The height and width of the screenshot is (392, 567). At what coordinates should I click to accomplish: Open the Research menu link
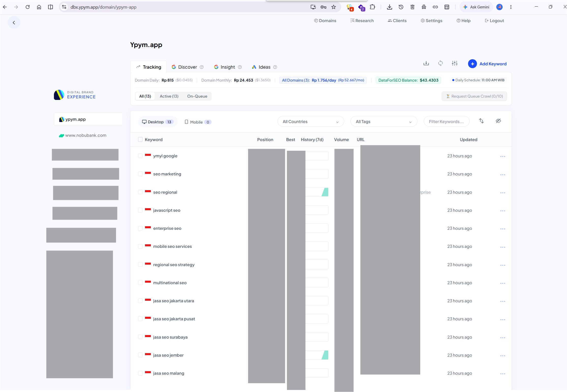point(362,21)
